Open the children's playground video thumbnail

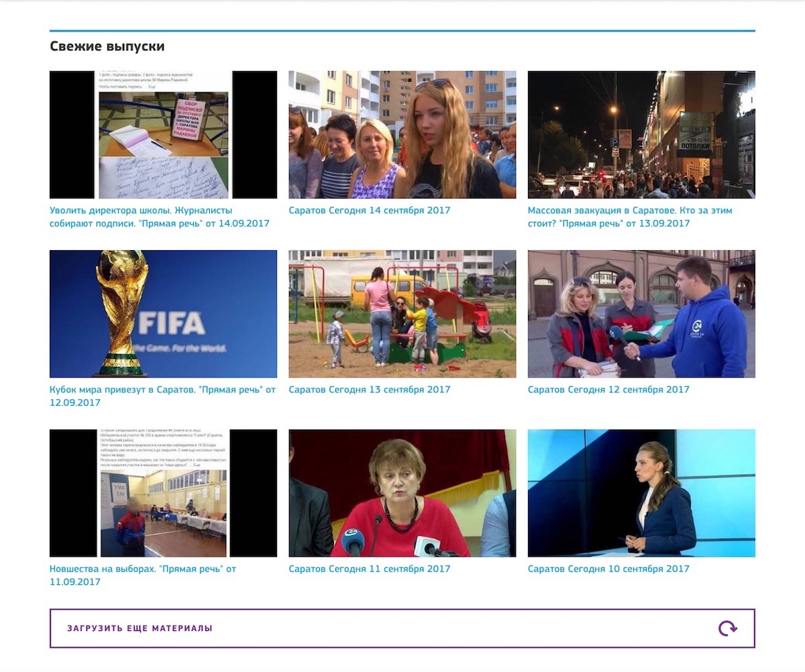click(402, 314)
